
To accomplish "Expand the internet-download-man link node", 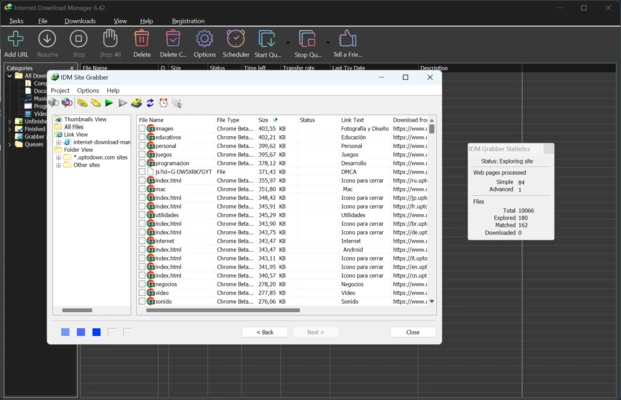I will click(x=58, y=142).
